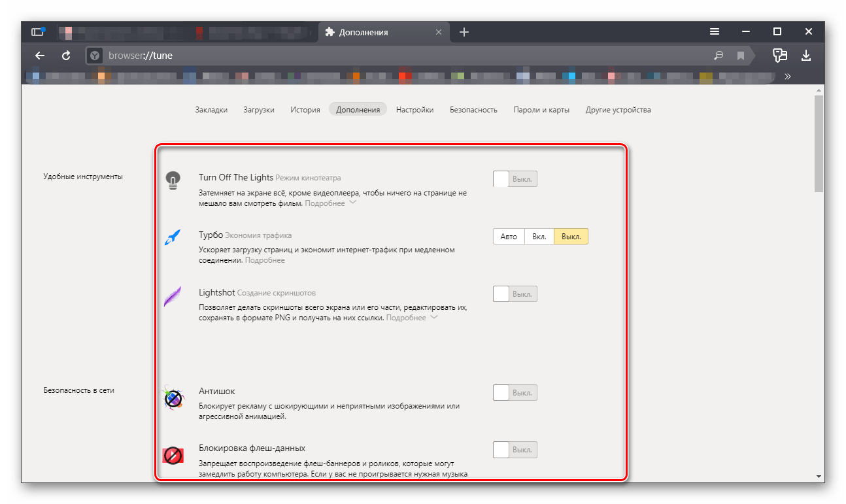Click the Антишок bug icon

pos(173,397)
